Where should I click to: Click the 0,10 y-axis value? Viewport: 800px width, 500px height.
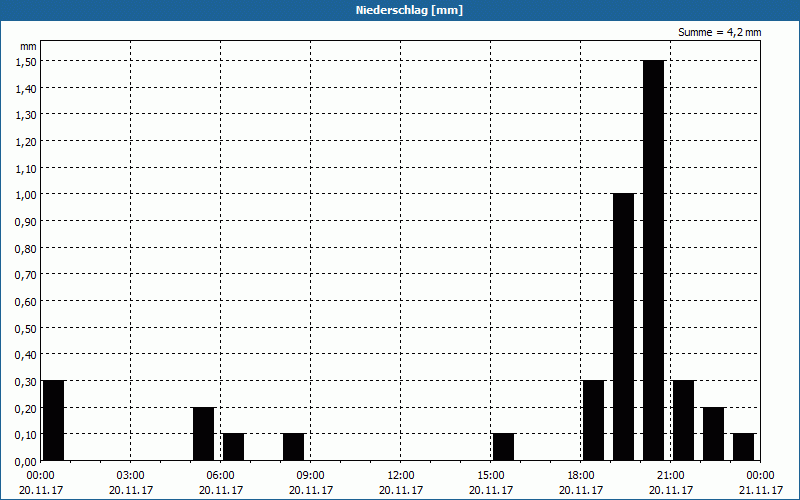26,434
